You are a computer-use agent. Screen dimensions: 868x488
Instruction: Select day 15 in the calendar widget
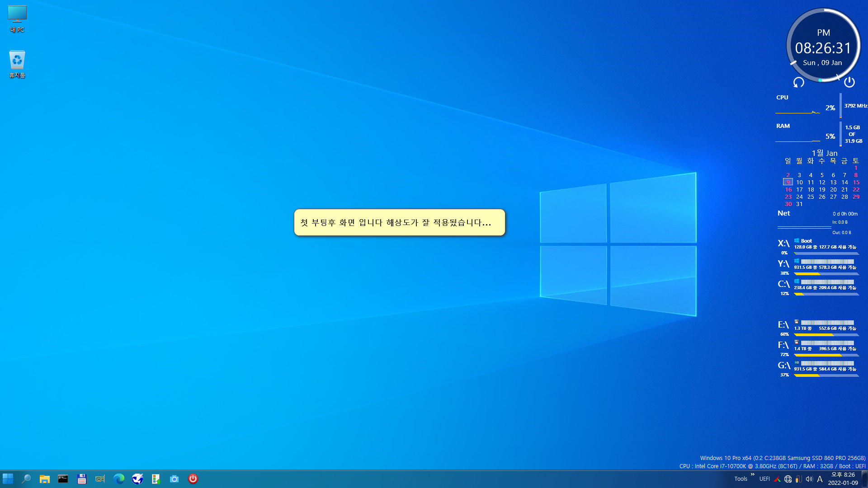coord(856,182)
